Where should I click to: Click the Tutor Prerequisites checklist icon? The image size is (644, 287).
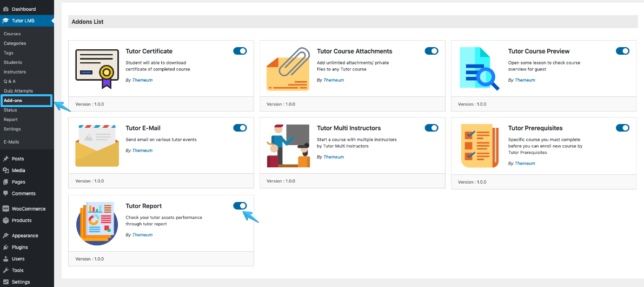[480, 146]
